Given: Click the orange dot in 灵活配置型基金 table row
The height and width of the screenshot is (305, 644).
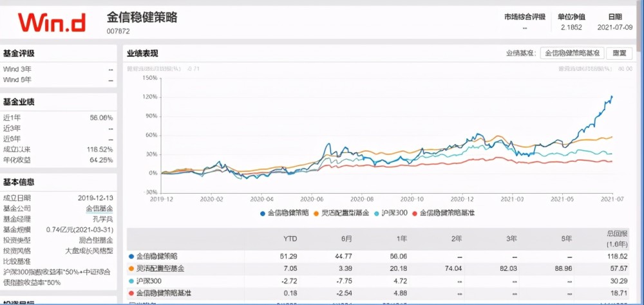Looking at the screenshot, I should coord(131,269).
